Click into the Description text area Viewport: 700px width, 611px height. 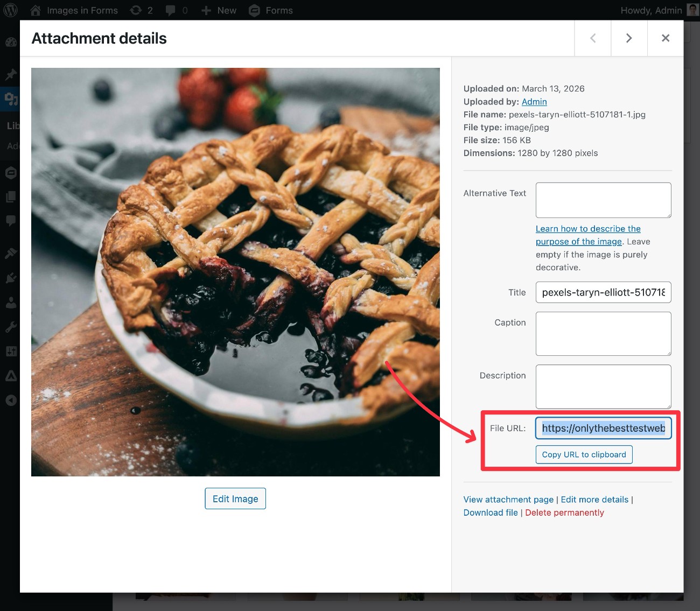(603, 387)
